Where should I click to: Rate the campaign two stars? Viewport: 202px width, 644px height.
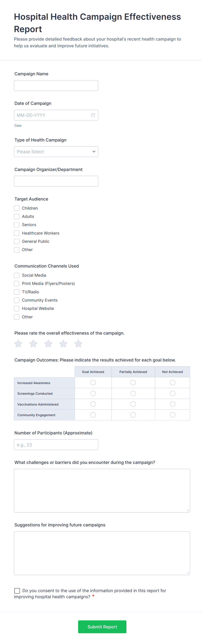33,343
